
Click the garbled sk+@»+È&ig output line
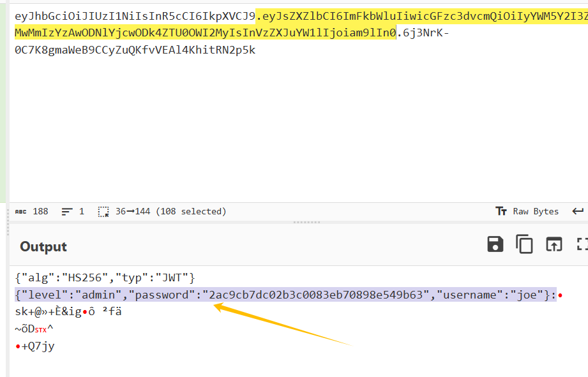pyautogui.click(x=68, y=312)
